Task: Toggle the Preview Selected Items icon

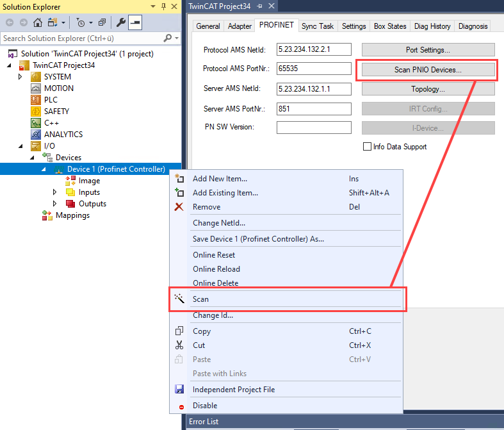Action: 135,22
